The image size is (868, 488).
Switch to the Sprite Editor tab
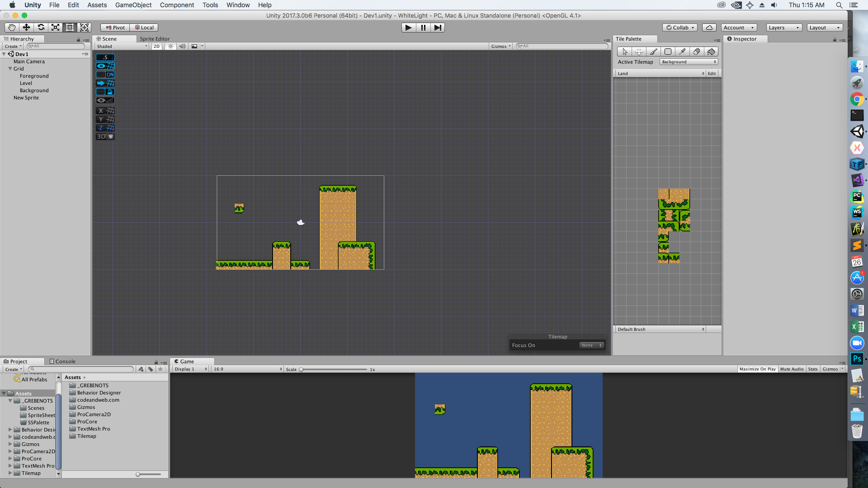click(x=155, y=39)
